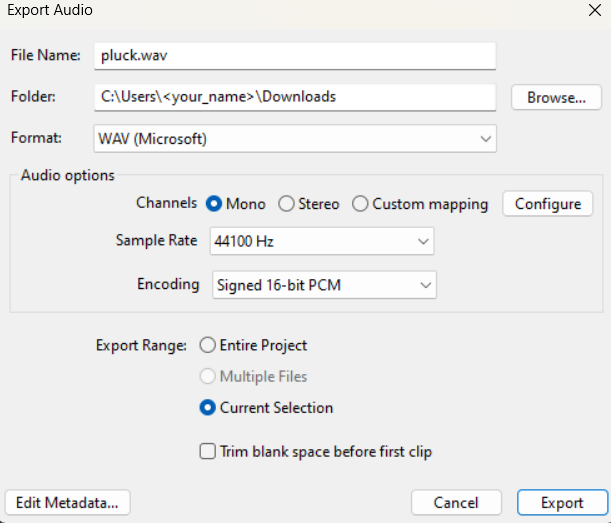Select the Mono channel option
The image size is (611, 523).
point(214,204)
